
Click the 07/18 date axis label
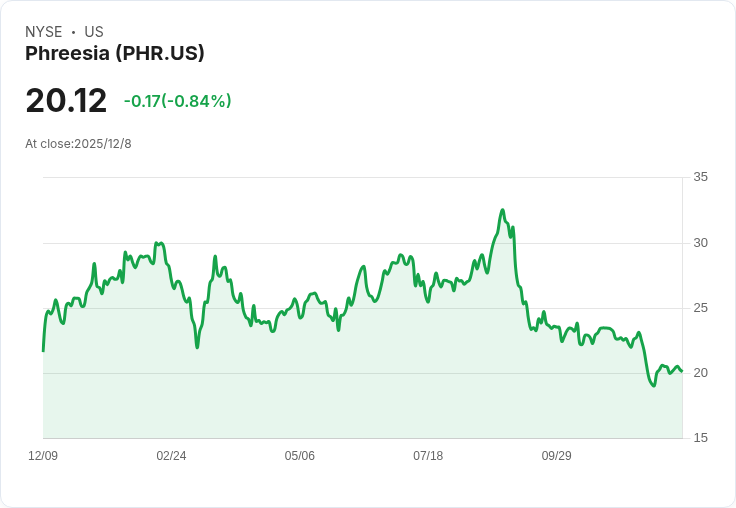coord(428,455)
